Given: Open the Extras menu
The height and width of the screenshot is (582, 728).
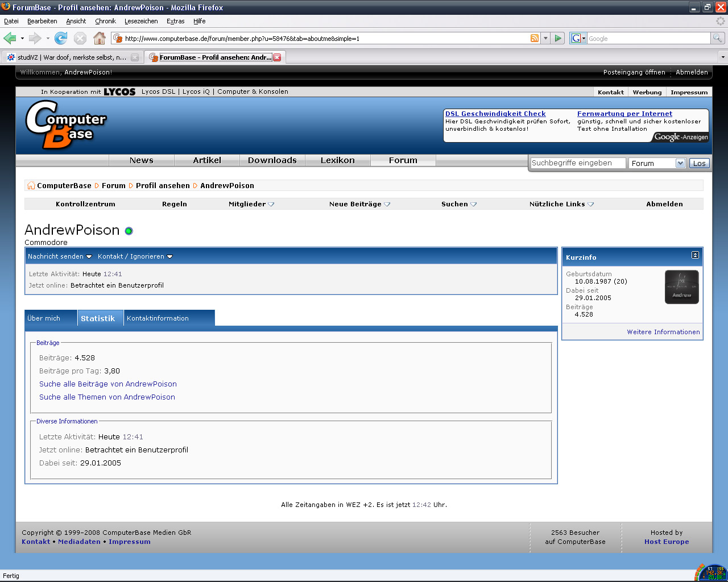Looking at the screenshot, I should [175, 21].
